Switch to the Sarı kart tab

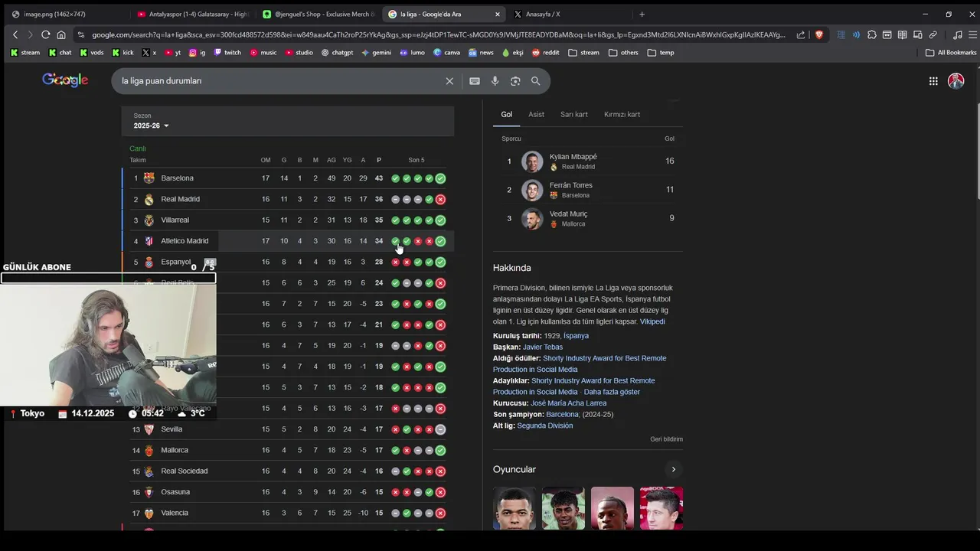pyautogui.click(x=574, y=115)
